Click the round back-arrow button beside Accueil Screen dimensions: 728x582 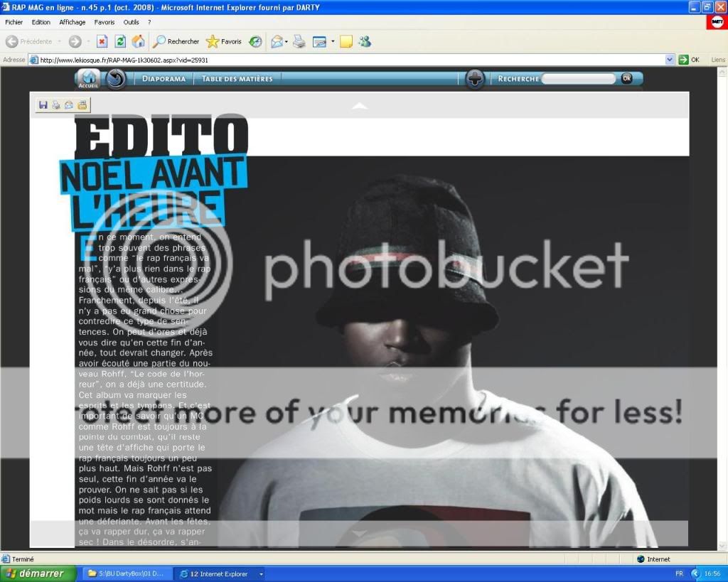point(116,79)
